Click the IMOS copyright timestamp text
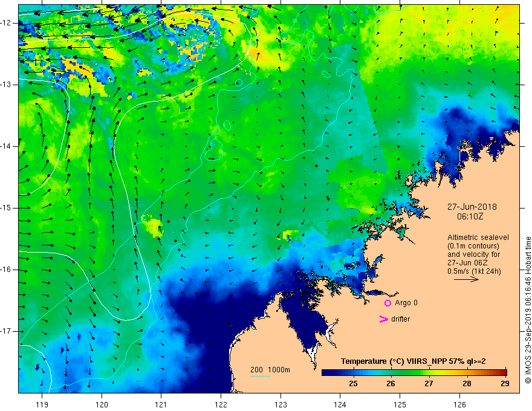 528,310
